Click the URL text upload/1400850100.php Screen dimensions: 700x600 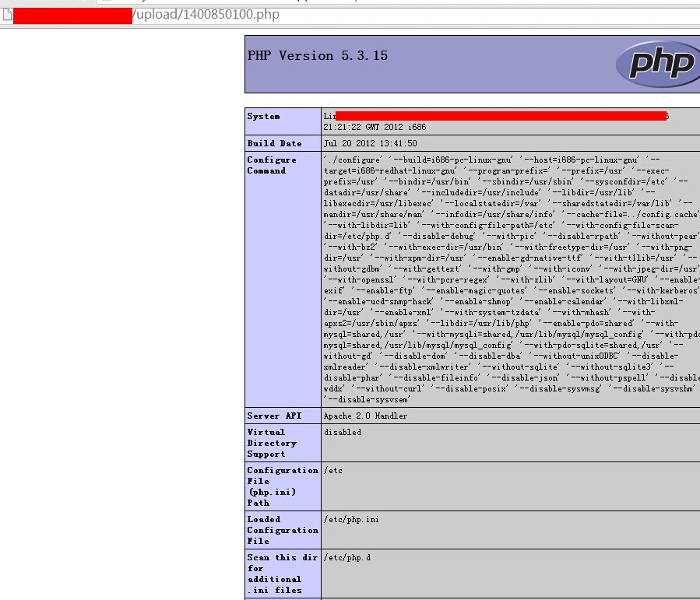point(208,15)
